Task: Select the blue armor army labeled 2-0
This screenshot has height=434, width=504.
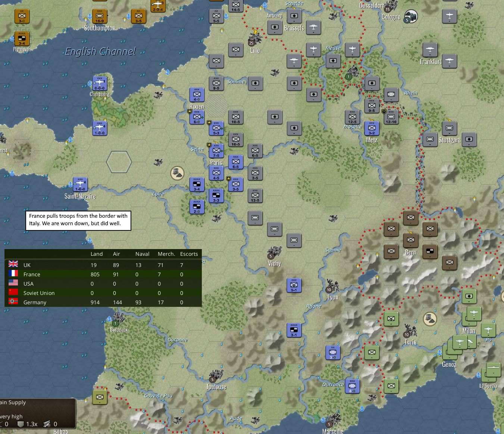Action: (x=197, y=207)
